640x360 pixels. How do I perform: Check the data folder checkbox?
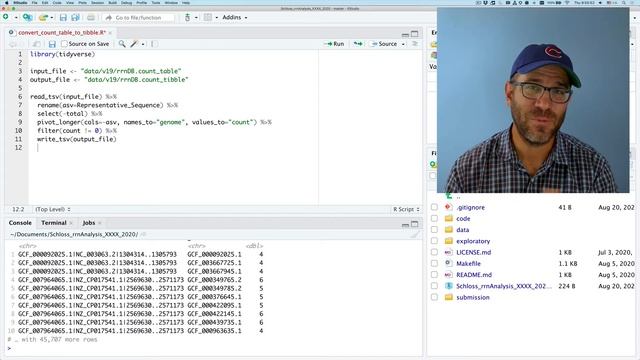434,230
